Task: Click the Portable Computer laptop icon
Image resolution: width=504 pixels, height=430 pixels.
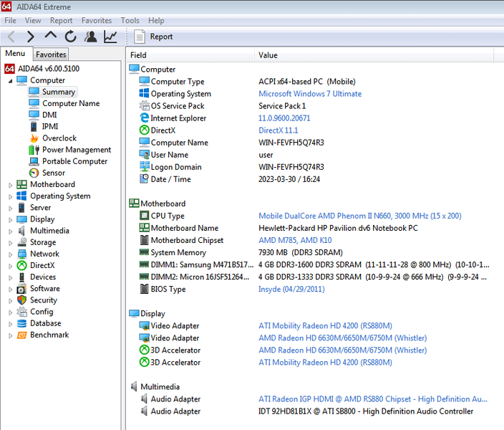Action: click(x=34, y=161)
